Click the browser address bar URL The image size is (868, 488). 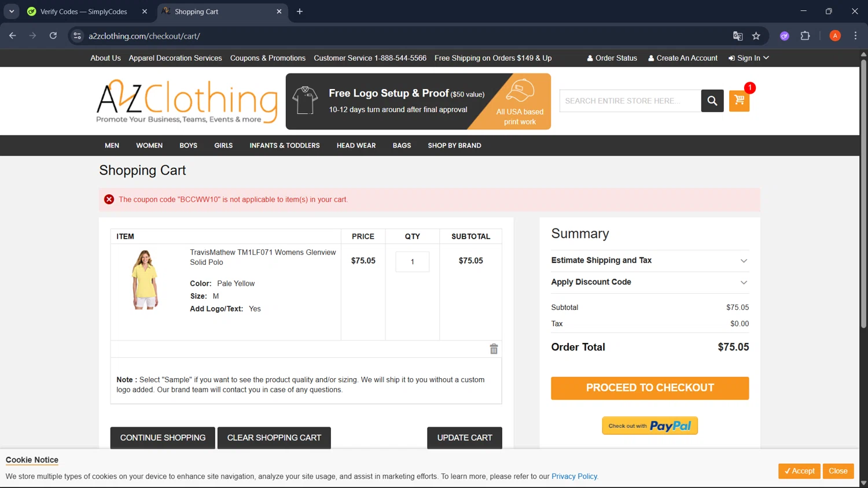pos(144,36)
